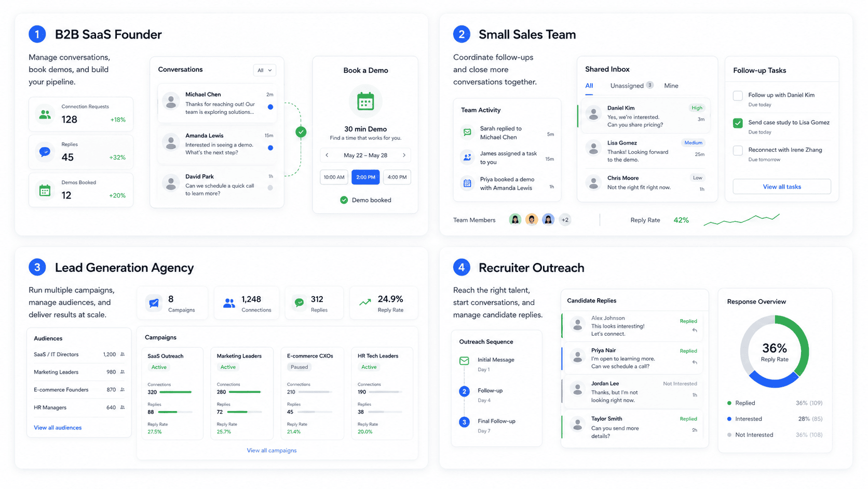Viewport: 868px width, 489px height.
Task: Click the first team member avatar
Action: [x=515, y=220]
